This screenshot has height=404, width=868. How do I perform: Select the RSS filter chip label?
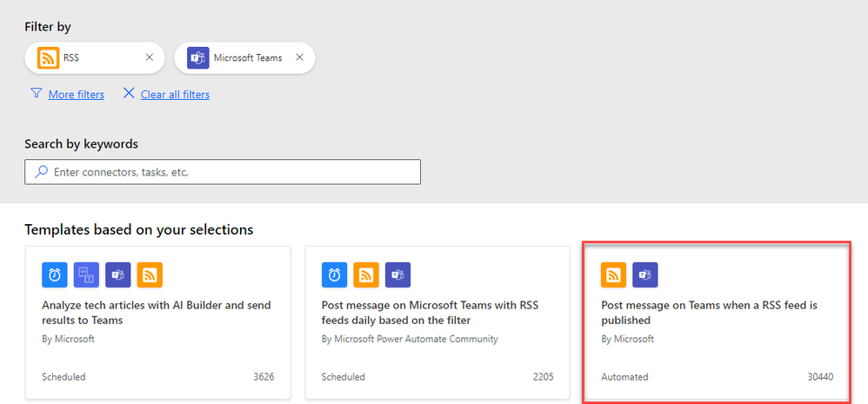click(x=70, y=57)
